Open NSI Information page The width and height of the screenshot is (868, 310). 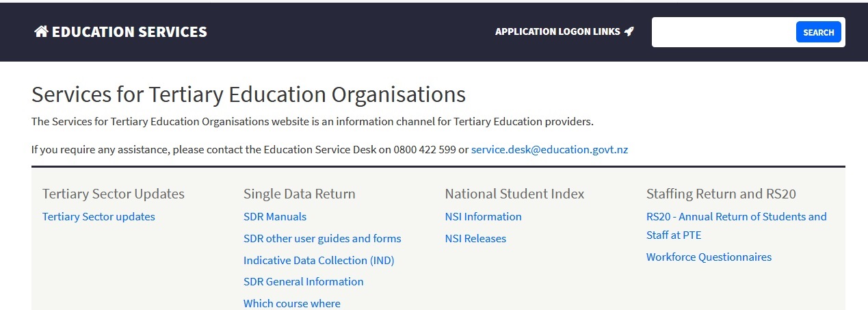483,217
